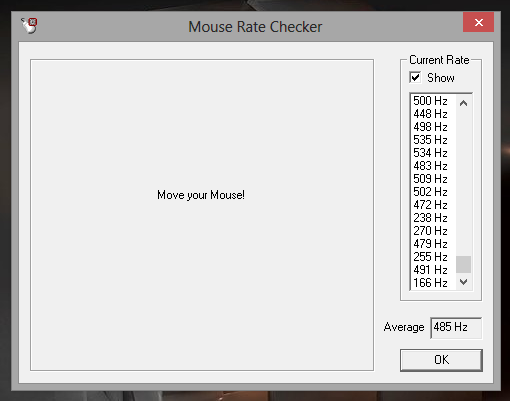The height and width of the screenshot is (401, 510).
Task: Select the 255 Hz rate entry
Action: coord(433,257)
